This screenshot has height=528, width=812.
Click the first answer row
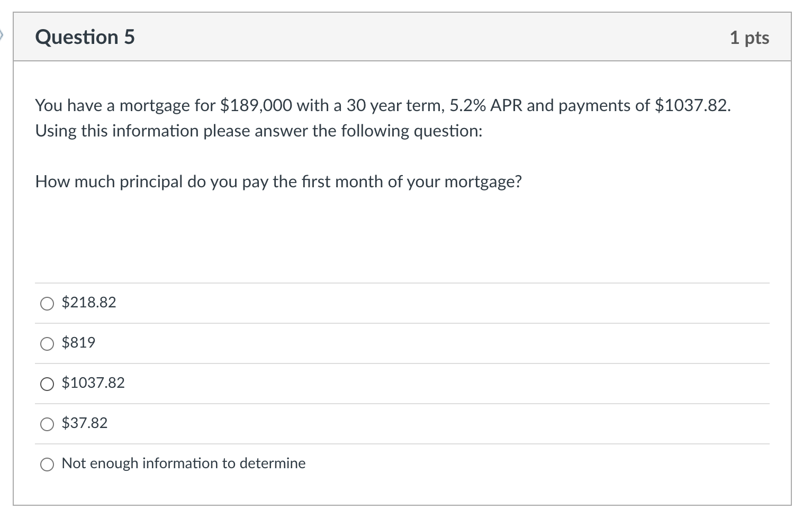click(x=402, y=303)
